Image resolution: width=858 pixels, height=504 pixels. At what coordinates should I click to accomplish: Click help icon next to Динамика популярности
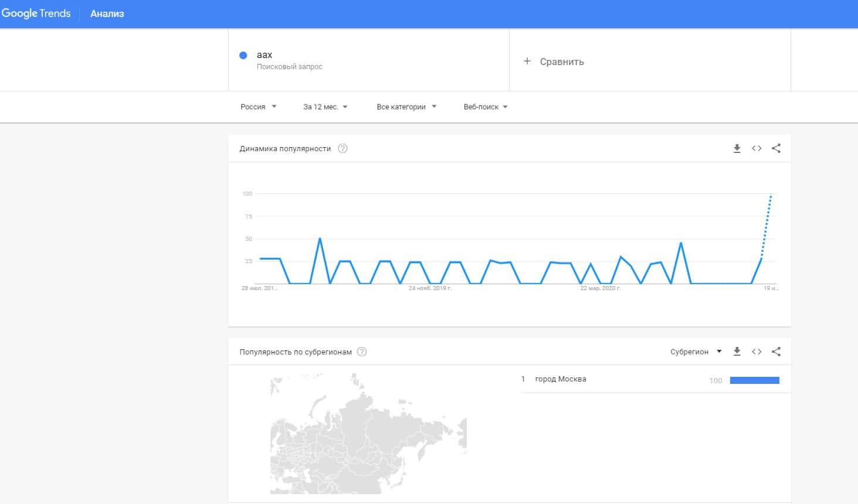click(x=343, y=149)
